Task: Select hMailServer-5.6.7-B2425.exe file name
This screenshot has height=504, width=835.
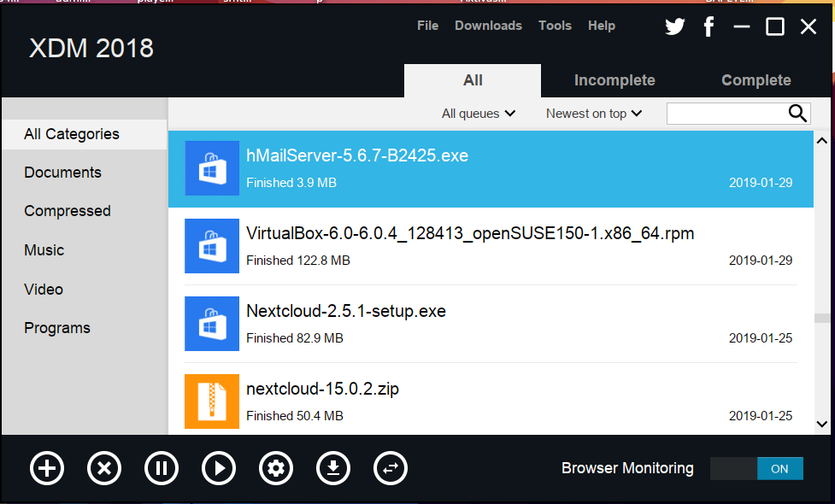Action: click(357, 155)
